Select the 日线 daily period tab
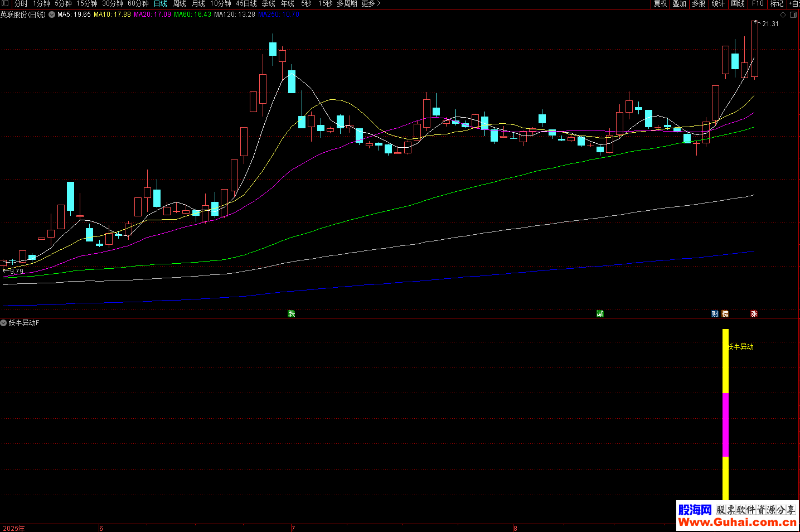This screenshot has height=532, width=800. pos(161,3)
